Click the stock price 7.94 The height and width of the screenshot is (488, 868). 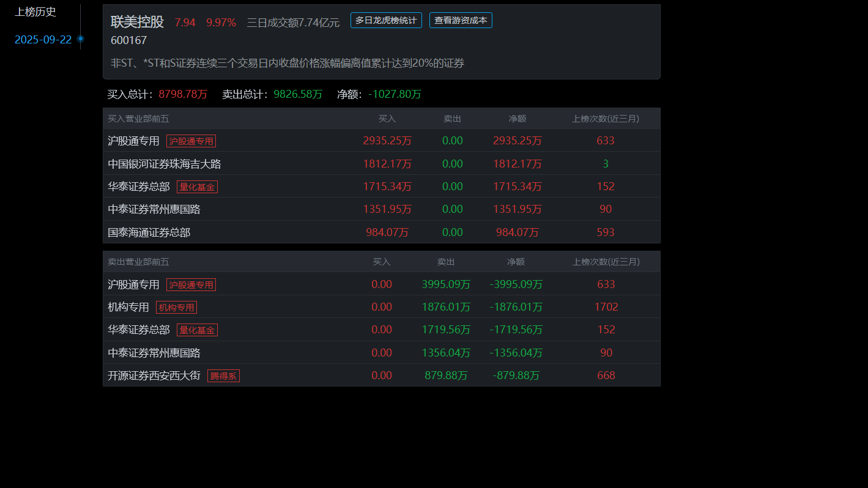point(185,23)
